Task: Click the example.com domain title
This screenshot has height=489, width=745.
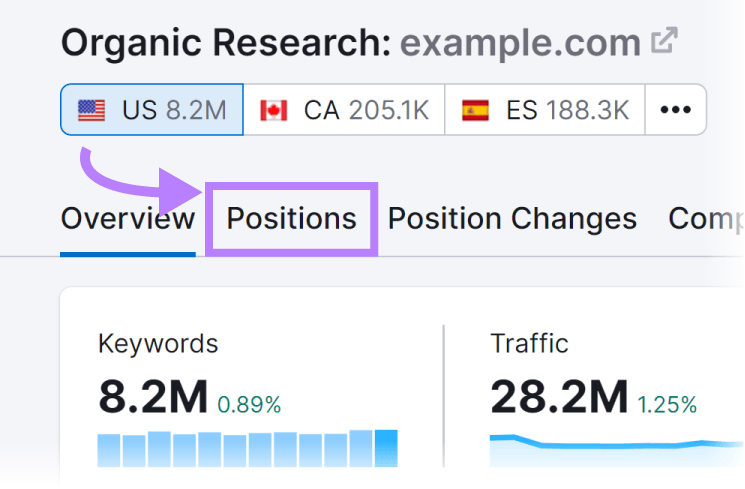Action: (x=520, y=43)
